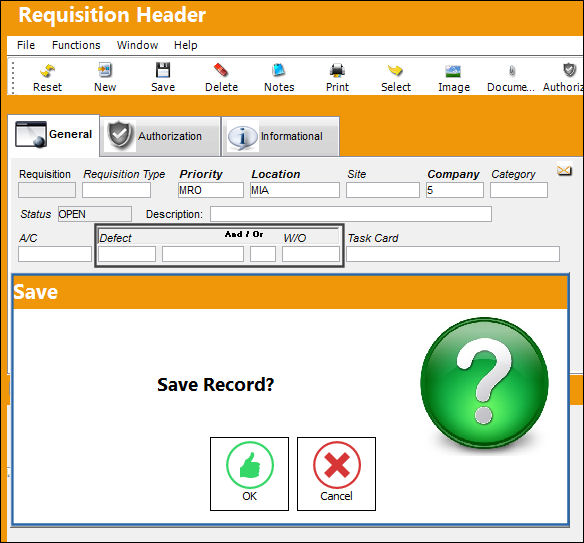Open the Functions menu

tap(76, 45)
